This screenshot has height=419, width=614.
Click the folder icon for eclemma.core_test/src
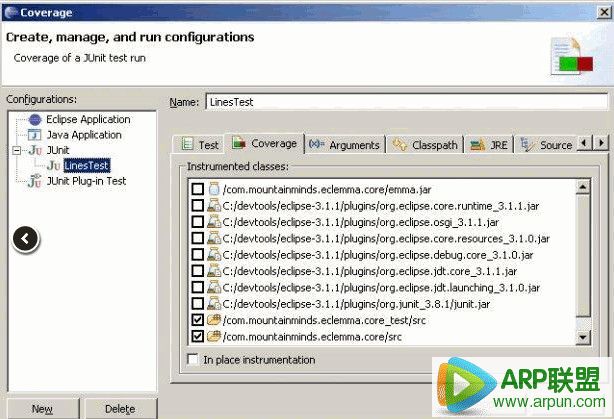pyautogui.click(x=213, y=319)
